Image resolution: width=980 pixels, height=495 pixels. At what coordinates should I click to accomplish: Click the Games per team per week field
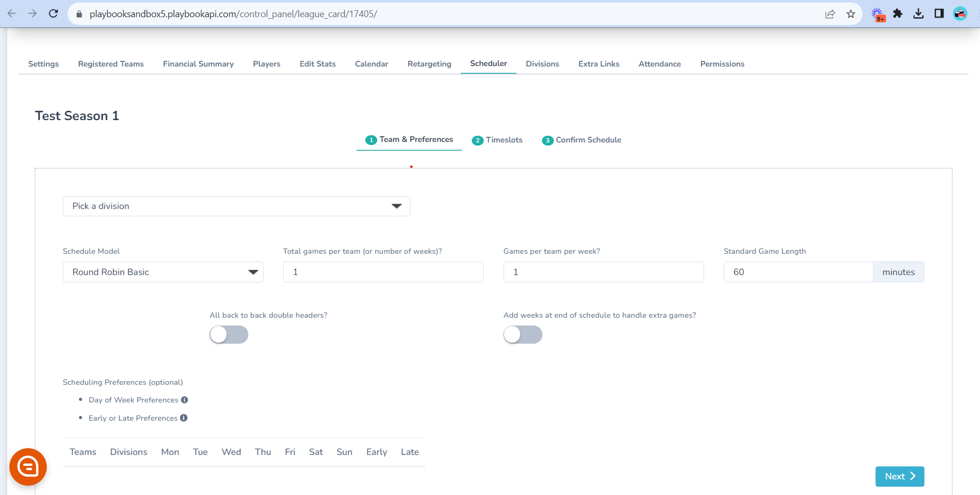(x=604, y=272)
